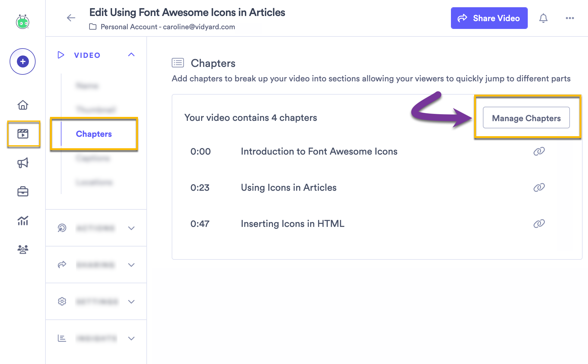Copy link for Using Icons in Articles chapter
This screenshot has width=588, height=364.
(x=539, y=187)
